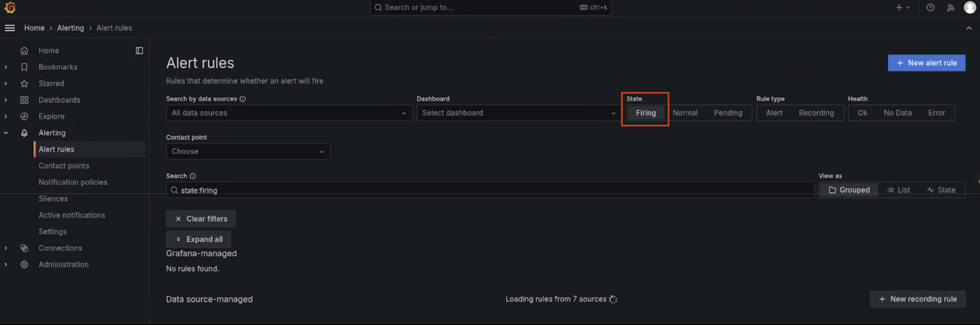Select the Normal state filter
Image resolution: width=980 pixels, height=325 pixels.
685,113
